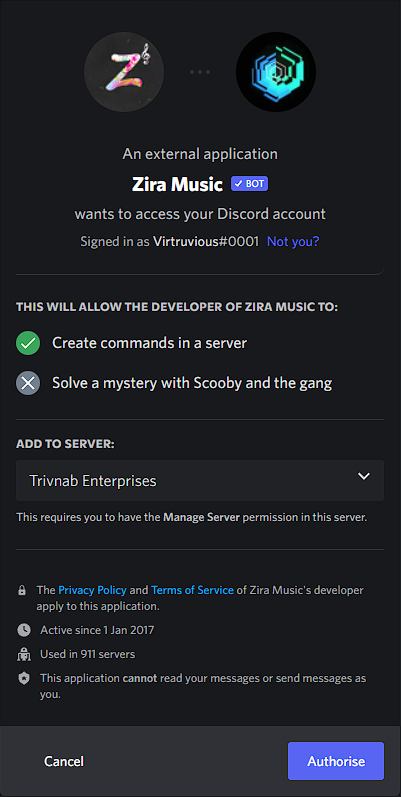Open the Privacy Policy link

tap(92, 590)
